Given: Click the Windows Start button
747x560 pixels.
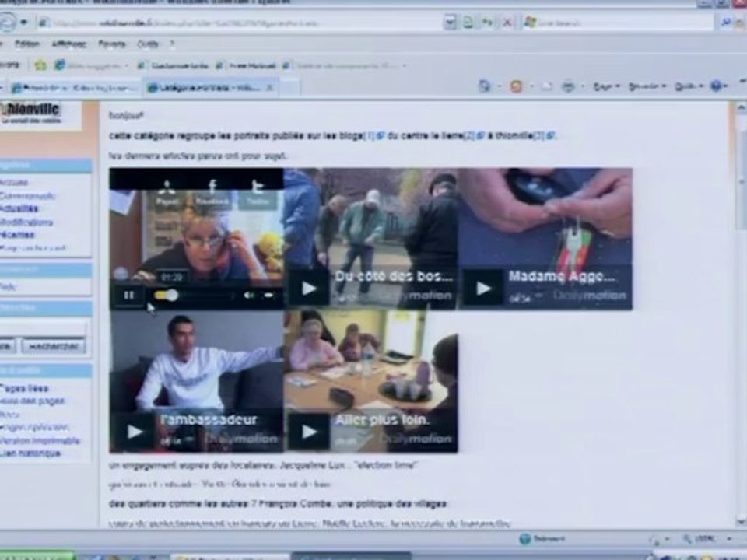Looking at the screenshot, I should pos(36,555).
